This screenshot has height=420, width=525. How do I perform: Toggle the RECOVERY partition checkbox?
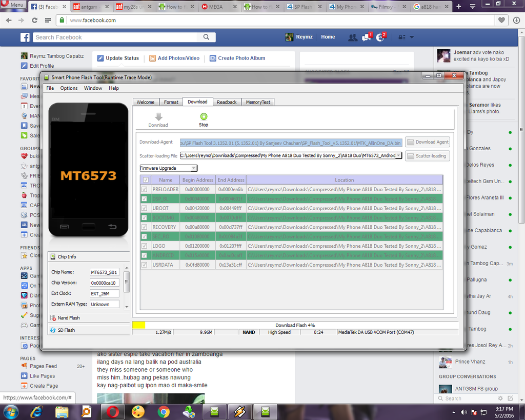click(146, 227)
